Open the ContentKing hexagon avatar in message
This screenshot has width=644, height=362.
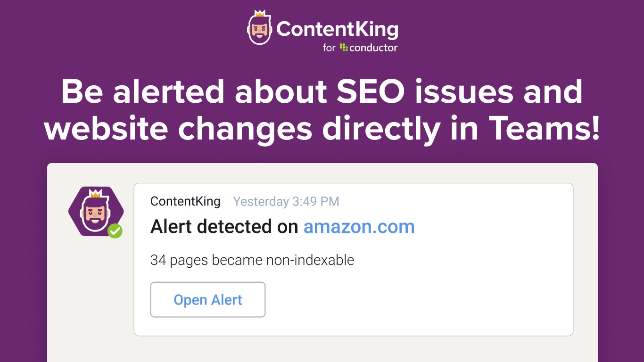[95, 212]
